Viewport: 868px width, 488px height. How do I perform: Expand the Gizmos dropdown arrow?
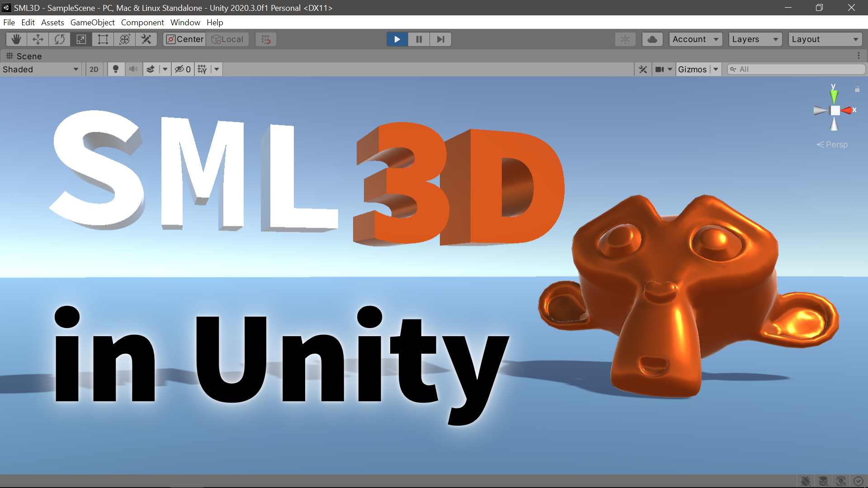click(716, 69)
